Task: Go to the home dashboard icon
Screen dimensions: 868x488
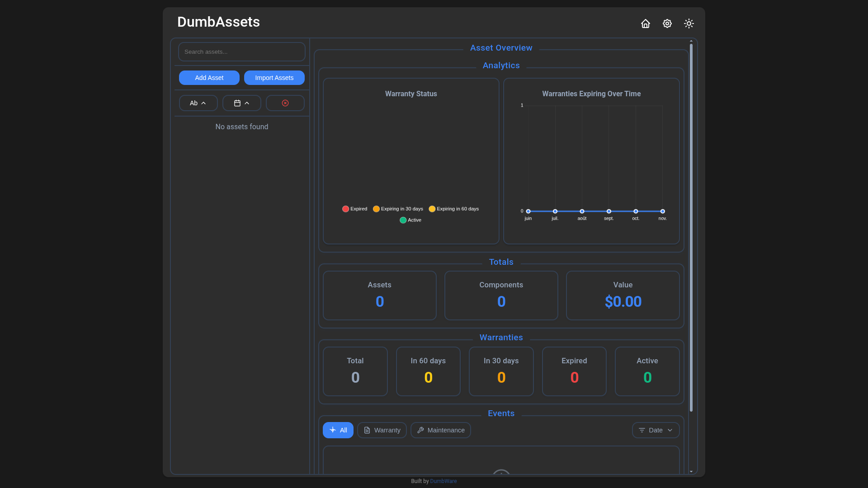Action: point(646,23)
